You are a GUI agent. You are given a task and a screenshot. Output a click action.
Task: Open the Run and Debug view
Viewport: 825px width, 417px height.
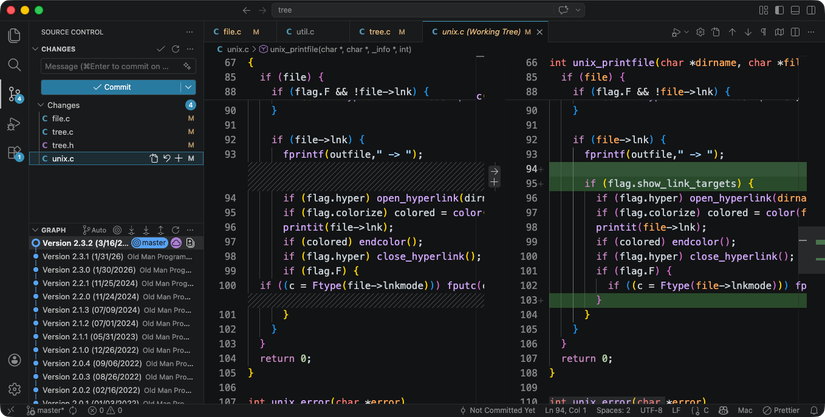[14, 124]
